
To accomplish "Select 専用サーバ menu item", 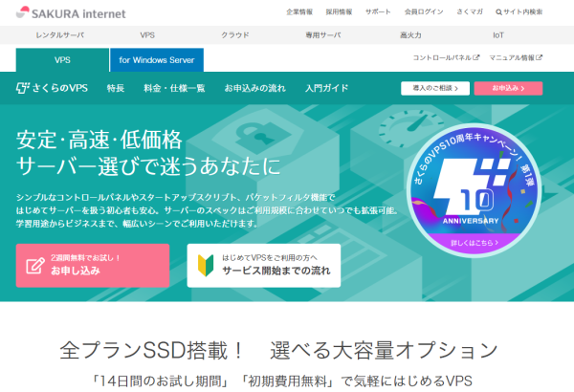I will 323,35.
